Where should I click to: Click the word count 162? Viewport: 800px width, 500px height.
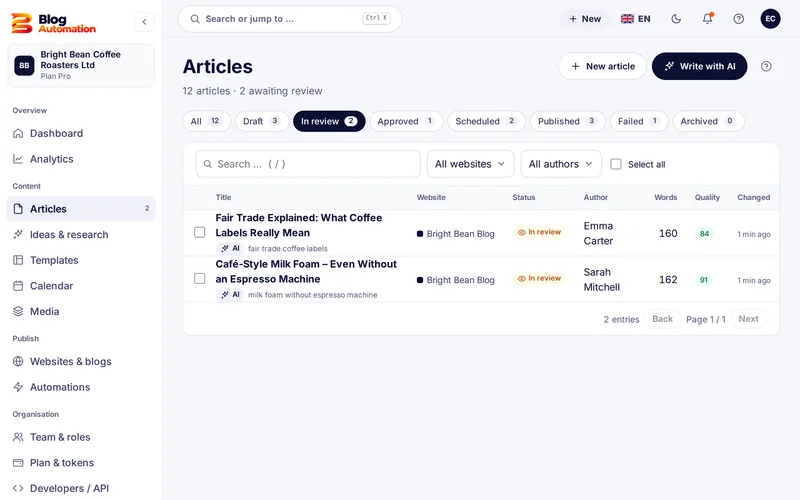(668, 280)
